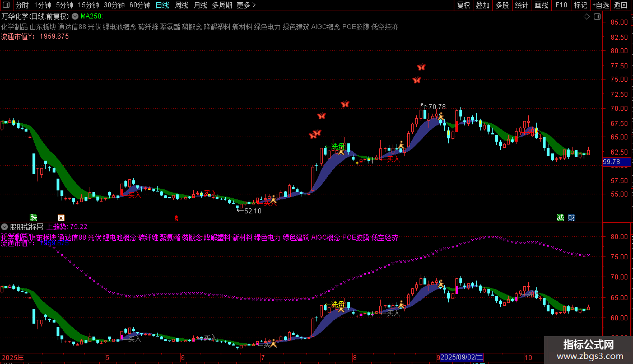Image resolution: width=633 pixels, height=364 pixels.
Task: Click the blue 财 marker icon
Action: pyautogui.click(x=571, y=217)
